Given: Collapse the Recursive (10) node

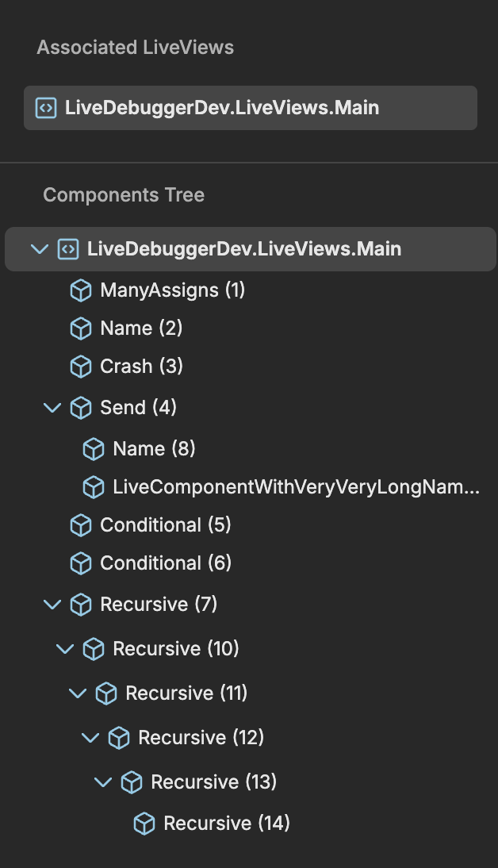Looking at the screenshot, I should 65,649.
